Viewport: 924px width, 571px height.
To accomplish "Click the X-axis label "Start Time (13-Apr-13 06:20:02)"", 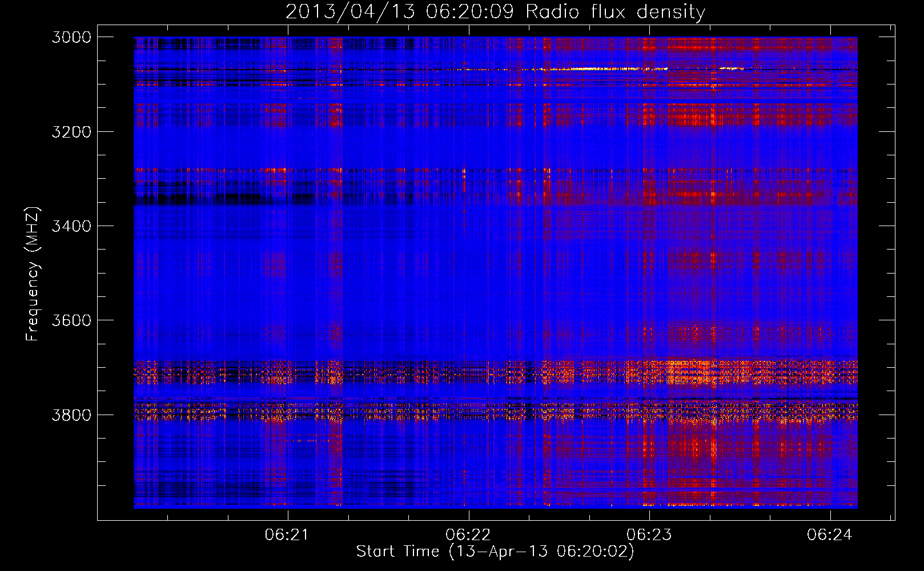I will (495, 552).
